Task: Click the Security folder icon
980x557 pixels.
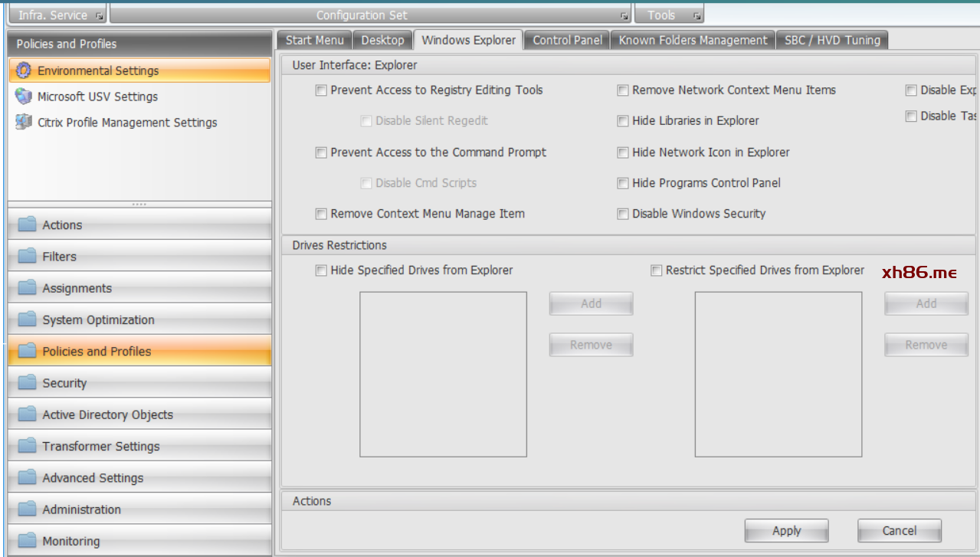Action: point(28,383)
